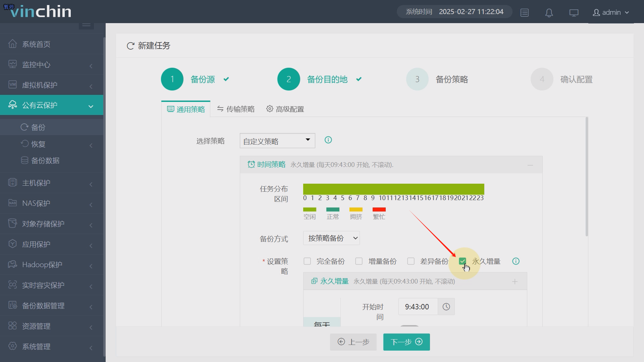Open clock picker for 开始时间 field
644x362 pixels.
[x=446, y=307]
